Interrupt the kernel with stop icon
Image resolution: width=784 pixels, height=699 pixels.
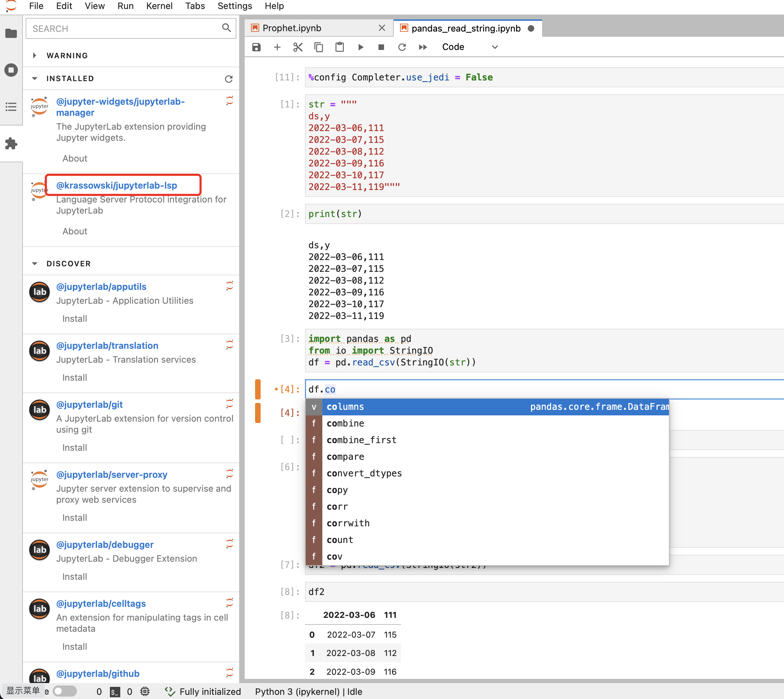click(x=381, y=47)
